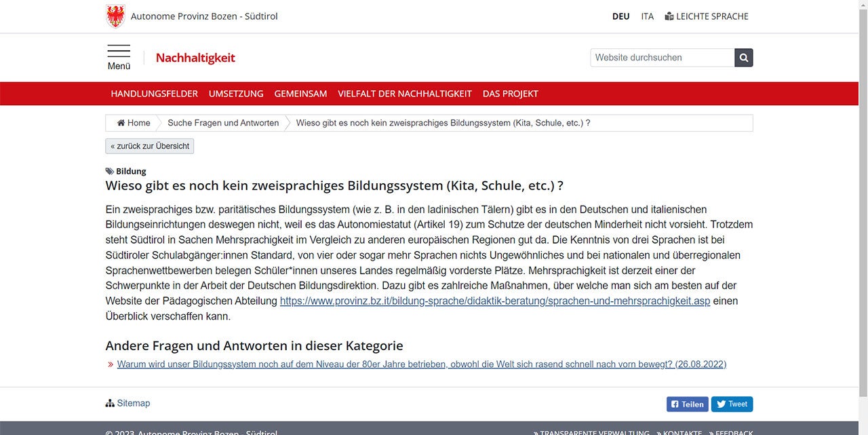868x435 pixels.
Task: Expand the Das Projekt menu
Action: [510, 94]
